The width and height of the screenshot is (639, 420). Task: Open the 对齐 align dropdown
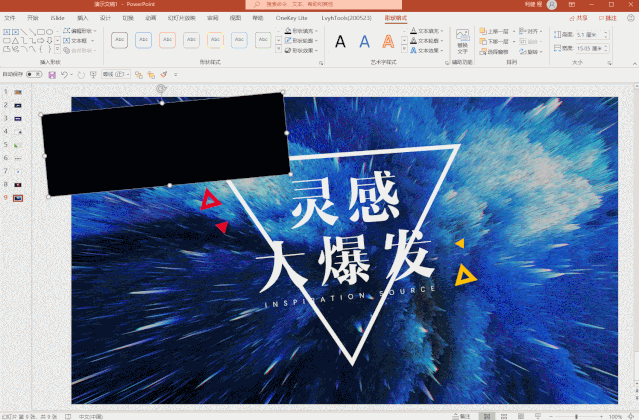(531, 31)
